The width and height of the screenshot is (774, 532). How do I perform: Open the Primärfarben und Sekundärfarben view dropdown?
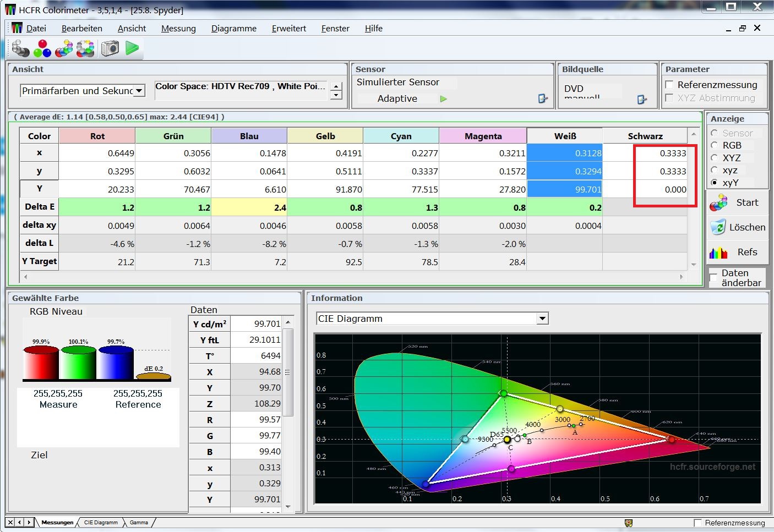(139, 91)
